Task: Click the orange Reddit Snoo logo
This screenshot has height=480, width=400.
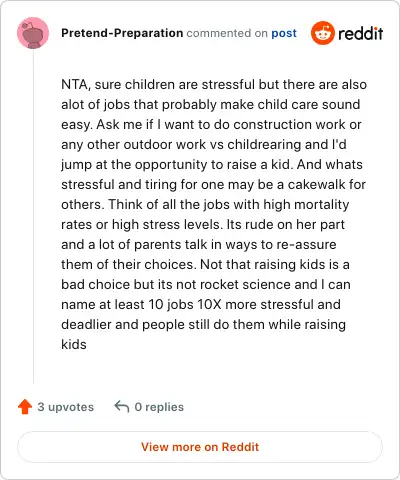Action: (322, 33)
